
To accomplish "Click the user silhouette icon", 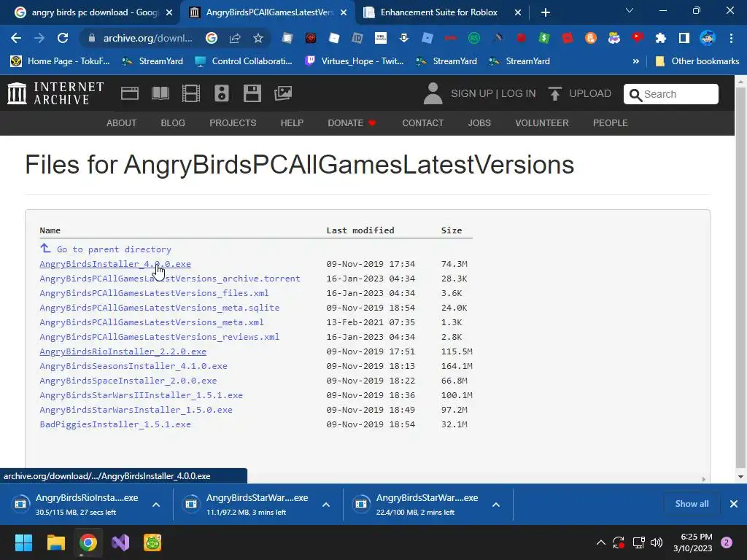I will [433, 93].
